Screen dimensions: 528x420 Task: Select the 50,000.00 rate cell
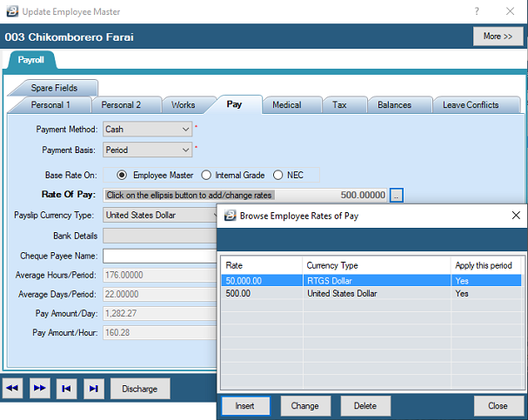[x=262, y=281]
